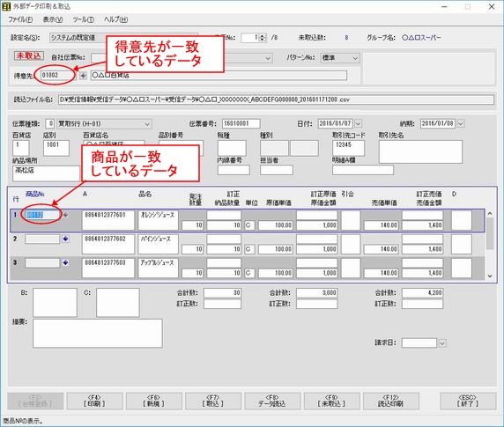Click the 合計数 field showing 3,000
The width and height of the screenshot is (504, 427).
[317, 293]
